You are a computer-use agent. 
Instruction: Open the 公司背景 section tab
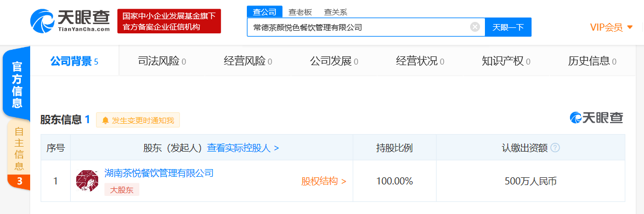tap(75, 61)
